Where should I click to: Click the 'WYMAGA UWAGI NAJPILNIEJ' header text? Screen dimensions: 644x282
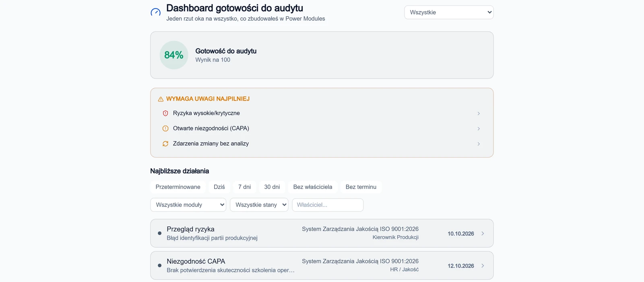point(208,99)
